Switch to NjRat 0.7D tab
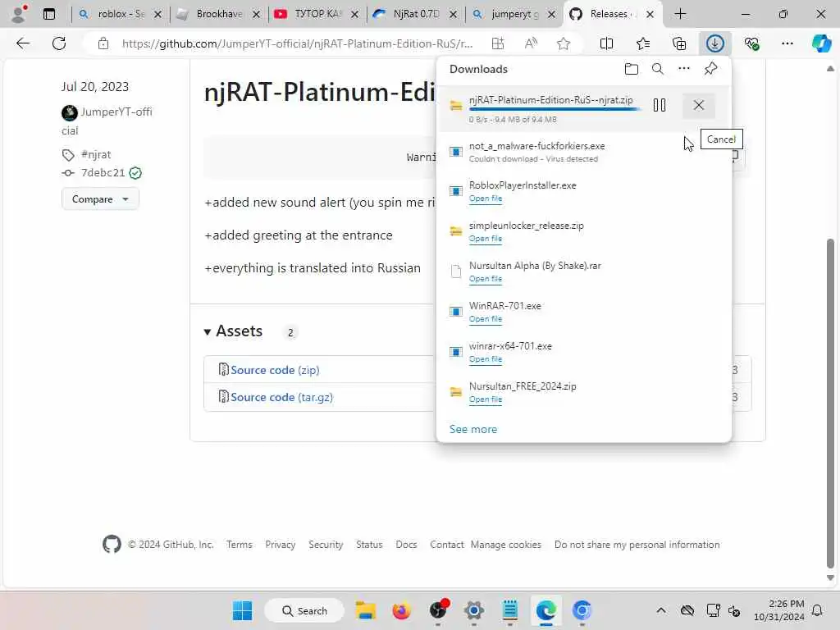The width and height of the screenshot is (840, 630). point(416,14)
